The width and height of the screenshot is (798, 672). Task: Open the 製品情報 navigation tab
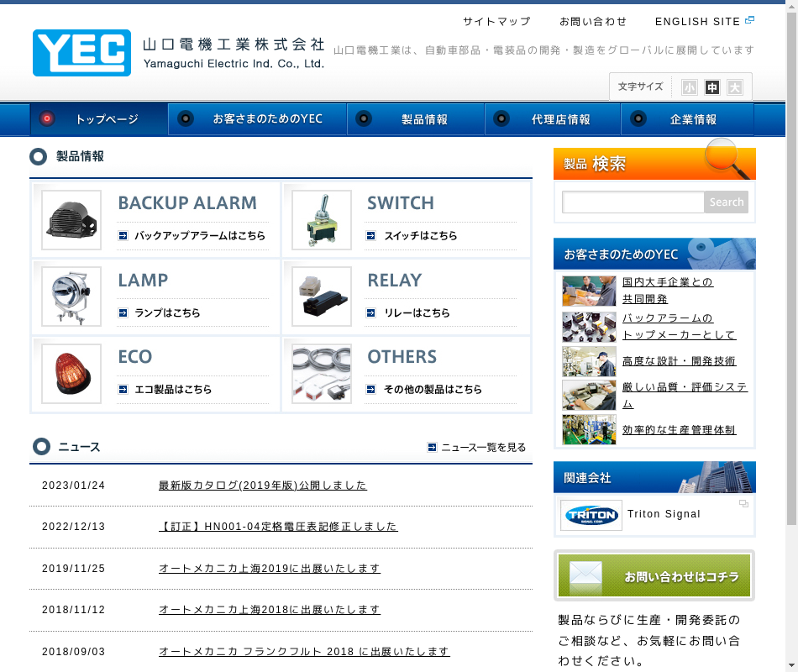tap(416, 119)
